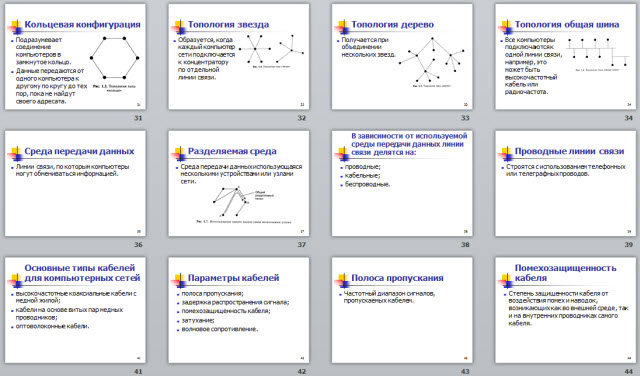Click slide number label 41

click(138, 372)
